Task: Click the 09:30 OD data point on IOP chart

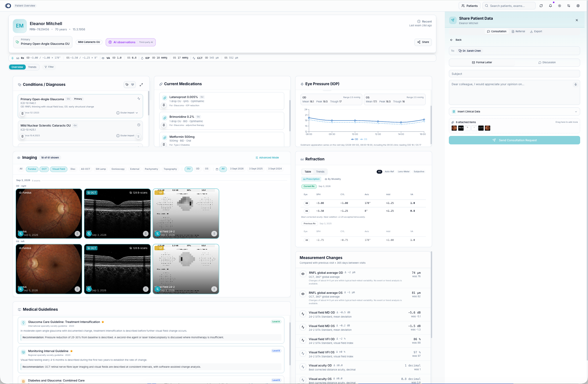Action: 332,121
